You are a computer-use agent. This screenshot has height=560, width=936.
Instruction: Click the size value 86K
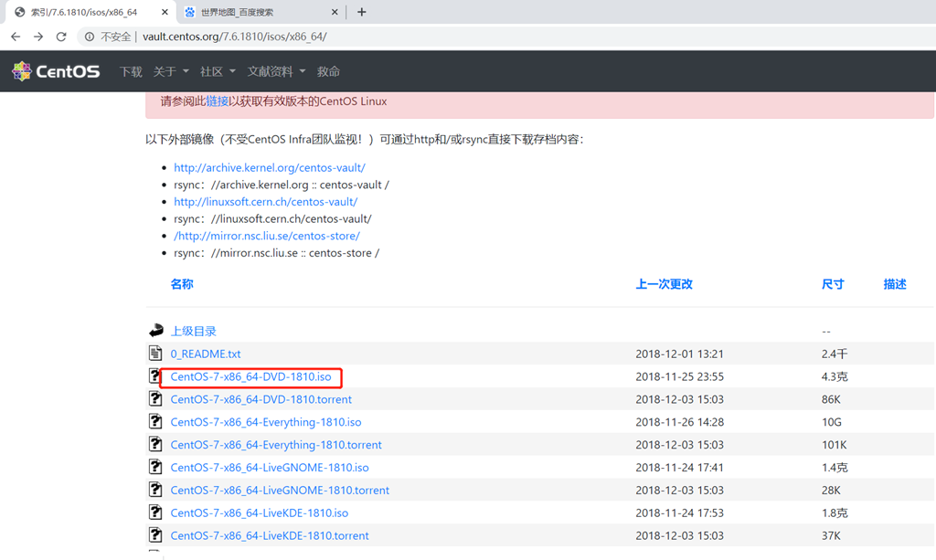[x=831, y=399]
